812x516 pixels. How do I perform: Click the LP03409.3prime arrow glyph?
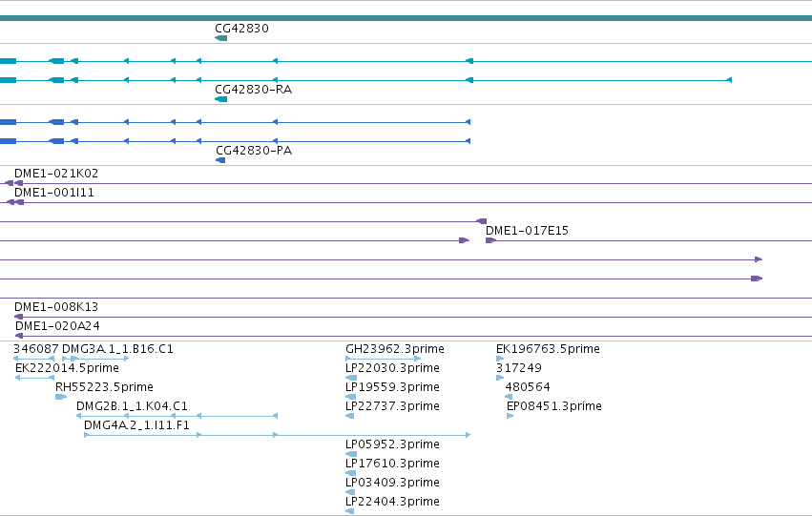point(350,493)
